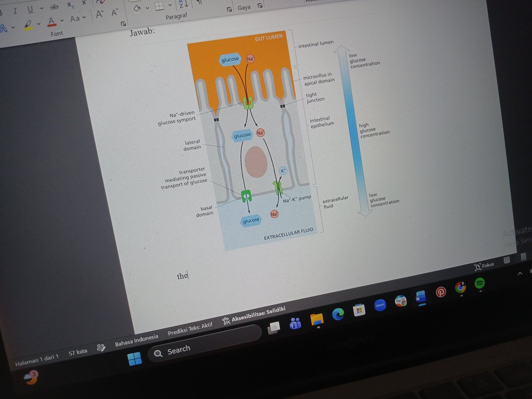Viewport: 532px width, 399px height.
Task: Switch to Fokus mode
Action: coord(484,265)
